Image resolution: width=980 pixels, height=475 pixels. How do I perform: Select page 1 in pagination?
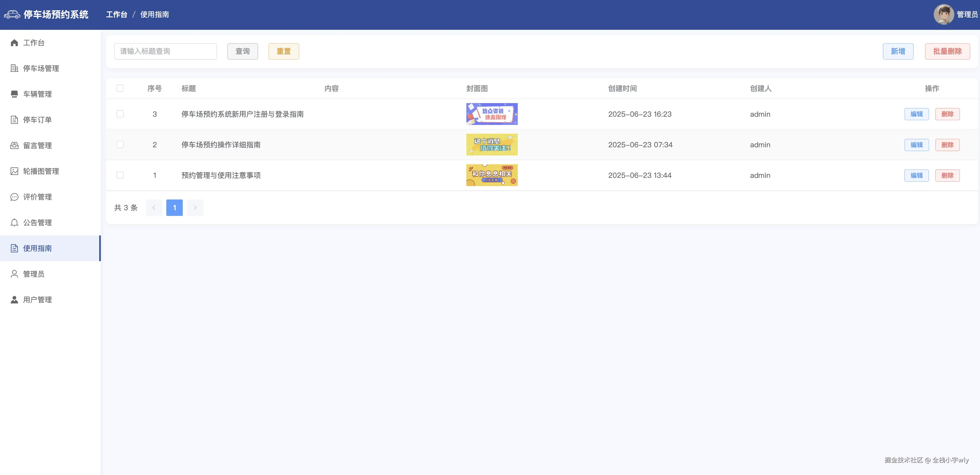tap(174, 208)
